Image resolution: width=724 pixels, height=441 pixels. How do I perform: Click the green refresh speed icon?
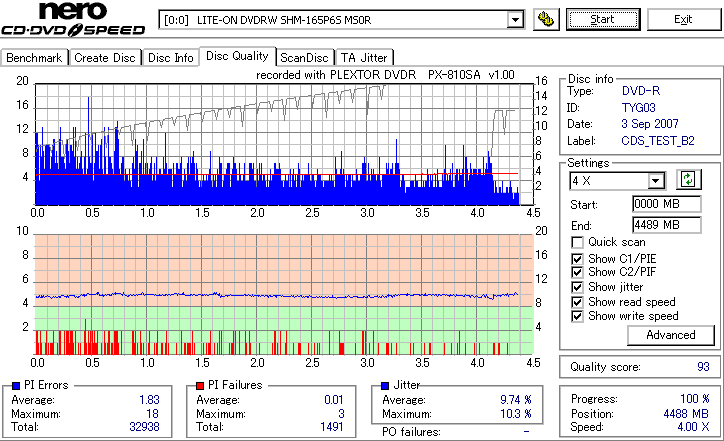point(688,179)
